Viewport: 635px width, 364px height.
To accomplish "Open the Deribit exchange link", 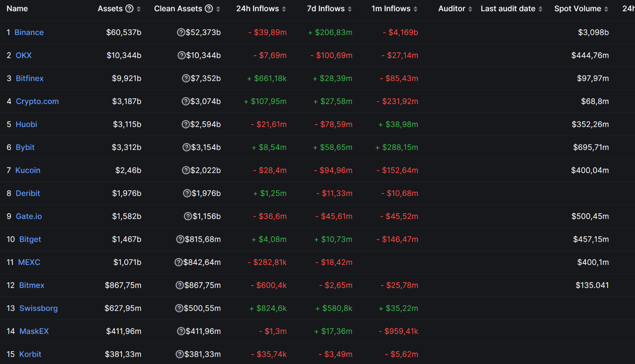I will 28,193.
